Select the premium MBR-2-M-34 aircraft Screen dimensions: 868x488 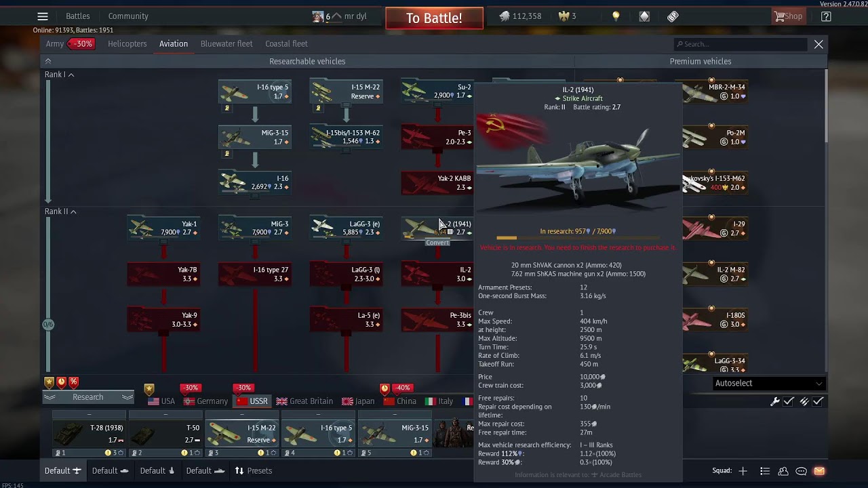pyautogui.click(x=714, y=91)
